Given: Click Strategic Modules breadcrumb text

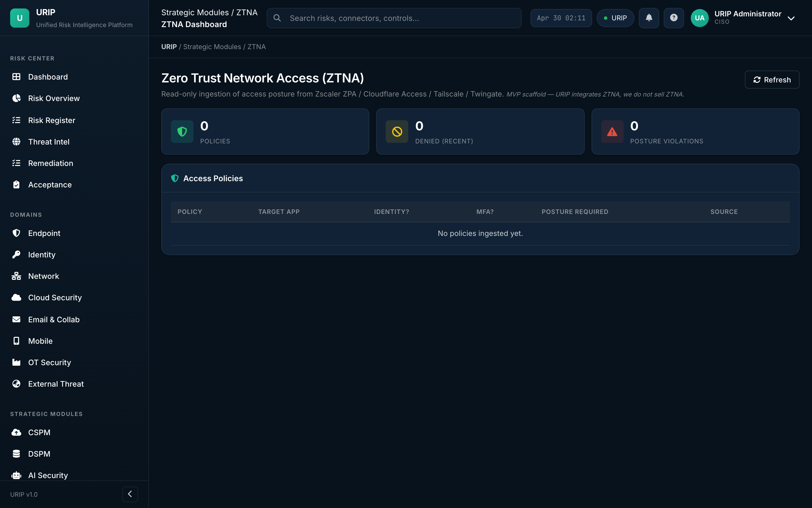Looking at the screenshot, I should 212,47.
